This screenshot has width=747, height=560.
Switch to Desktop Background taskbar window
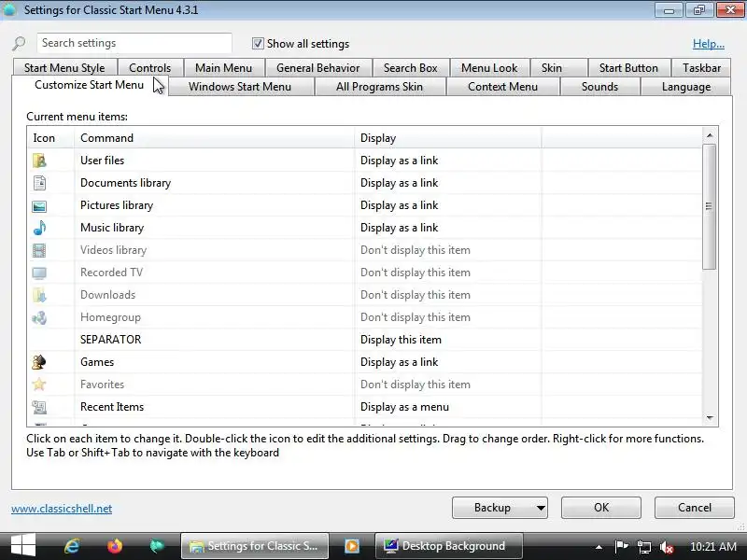pyautogui.click(x=448, y=546)
